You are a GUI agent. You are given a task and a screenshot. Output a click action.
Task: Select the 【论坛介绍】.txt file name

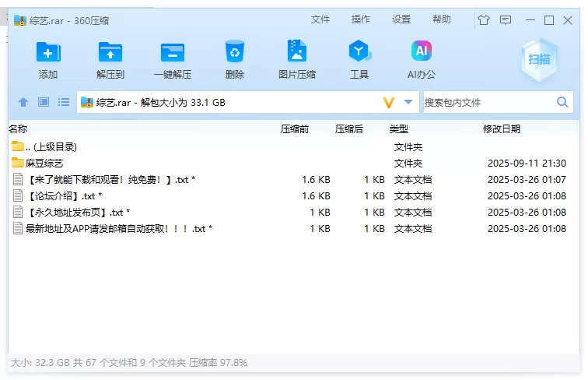click(64, 196)
